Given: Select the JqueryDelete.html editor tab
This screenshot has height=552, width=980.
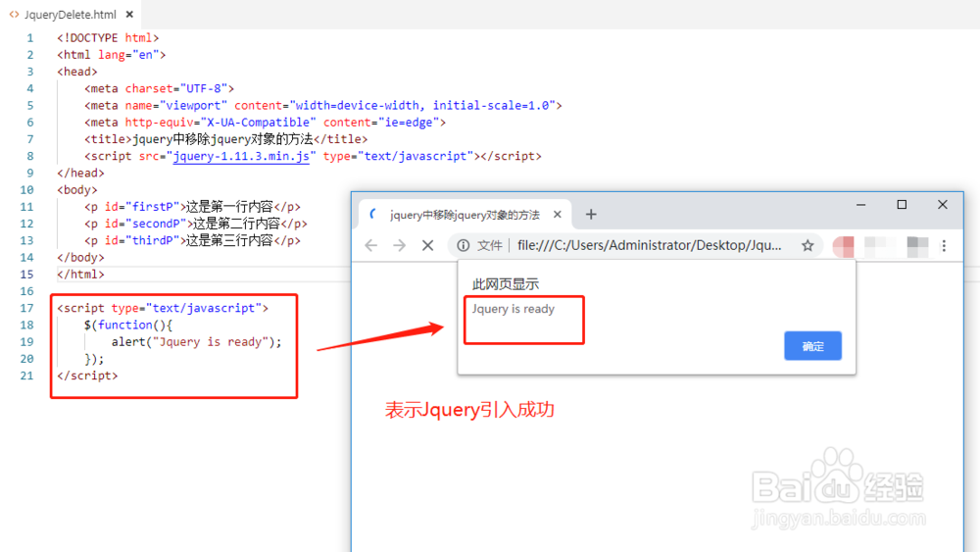Looking at the screenshot, I should click(70, 14).
